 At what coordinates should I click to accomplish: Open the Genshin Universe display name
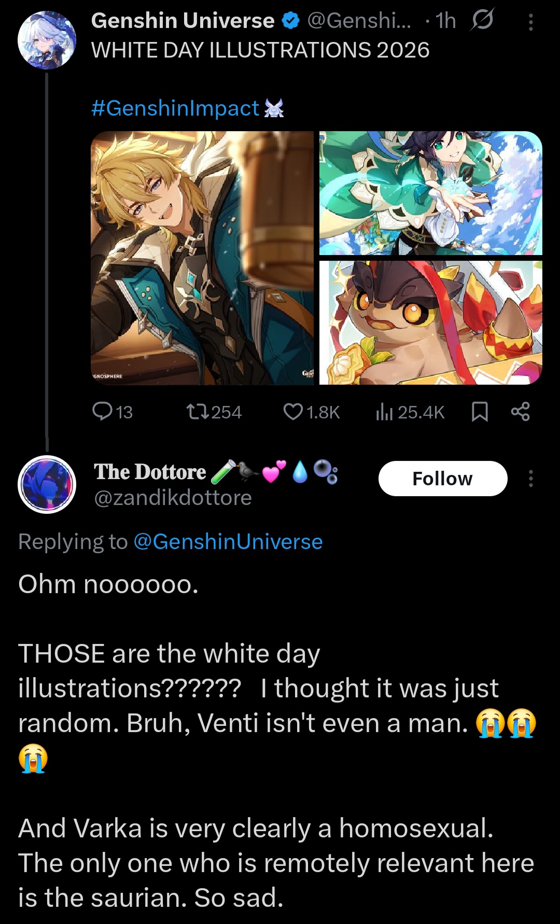coord(183,21)
